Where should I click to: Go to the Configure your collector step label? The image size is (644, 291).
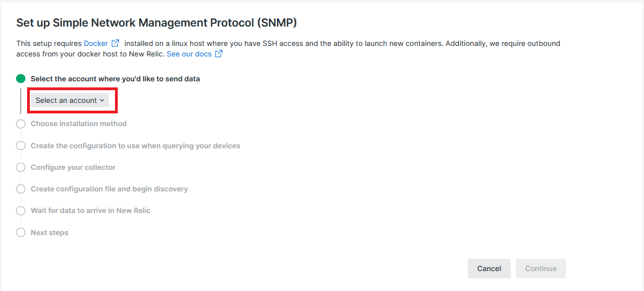pos(73,167)
